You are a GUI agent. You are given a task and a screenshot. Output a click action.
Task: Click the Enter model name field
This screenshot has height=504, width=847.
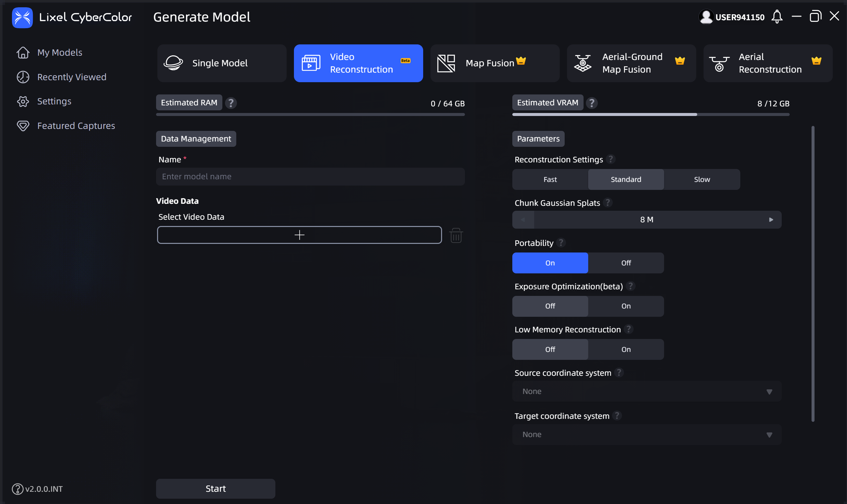[311, 177]
